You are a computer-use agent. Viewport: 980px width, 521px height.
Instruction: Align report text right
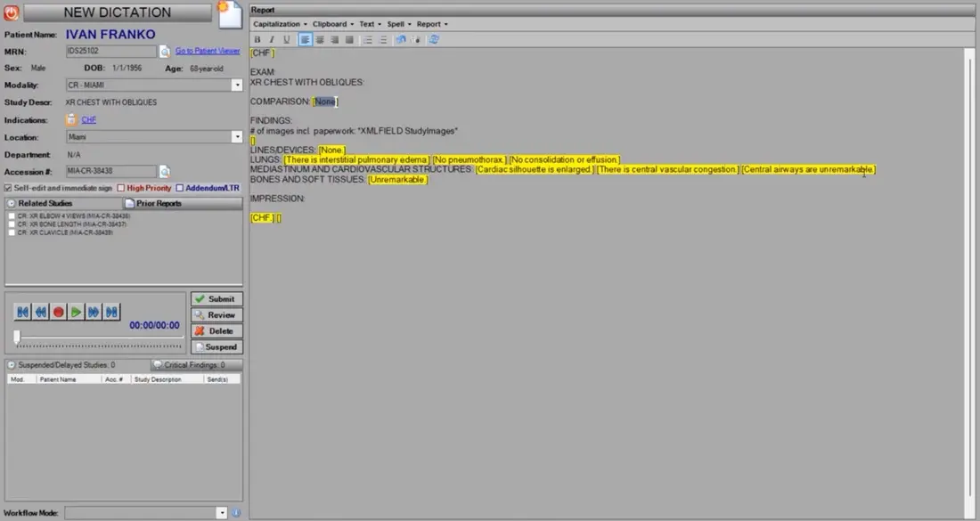point(334,39)
